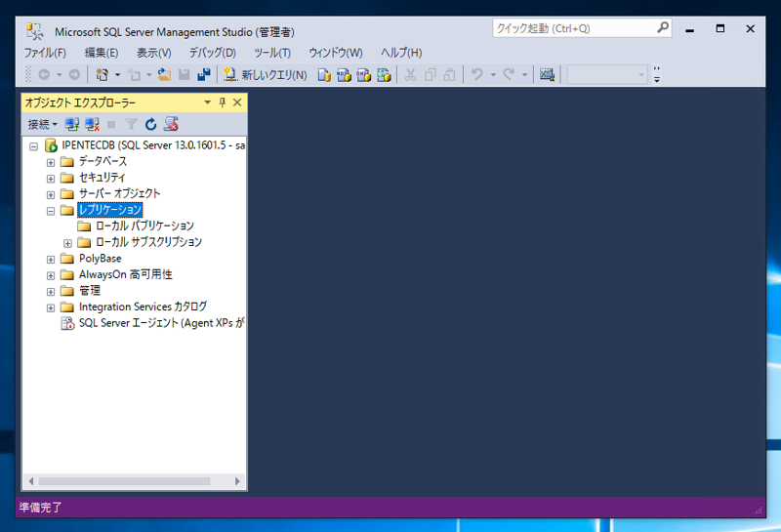Viewport: 781px width, 532px height.
Task: Click the New Project toolbar icon
Action: [x=103, y=75]
